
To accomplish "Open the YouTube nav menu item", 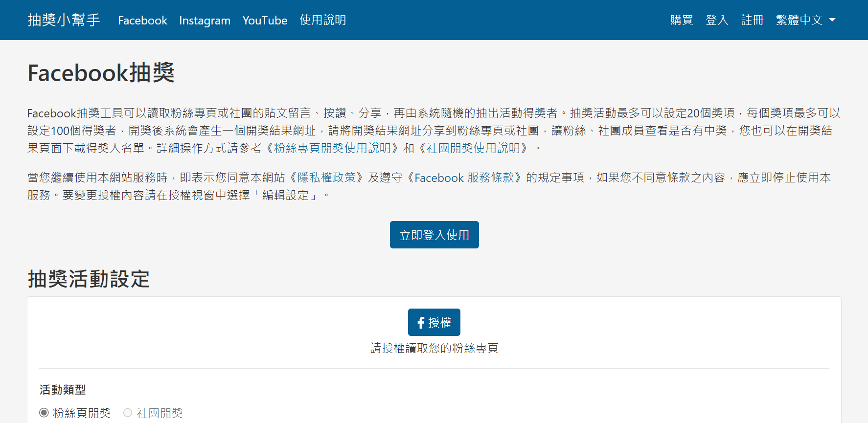I will (x=265, y=20).
